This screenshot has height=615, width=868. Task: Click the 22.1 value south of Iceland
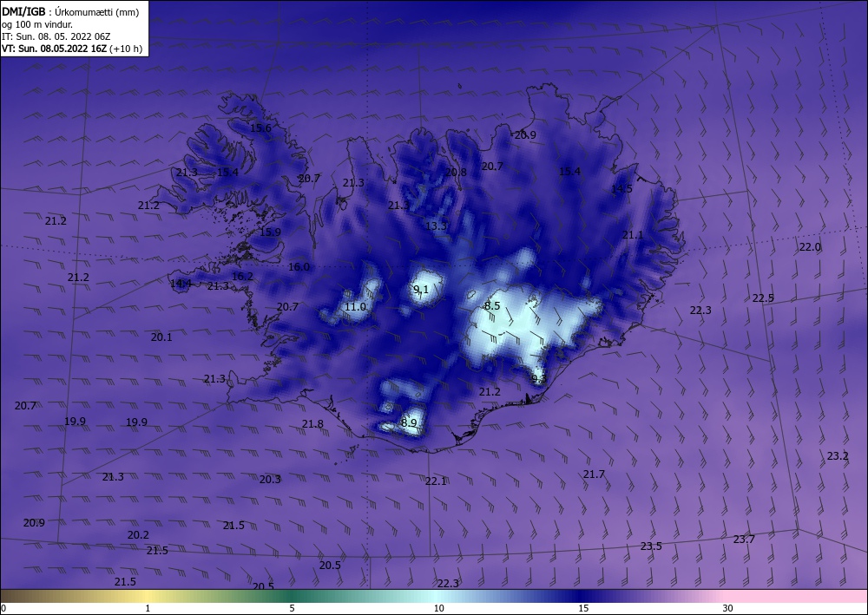point(436,481)
